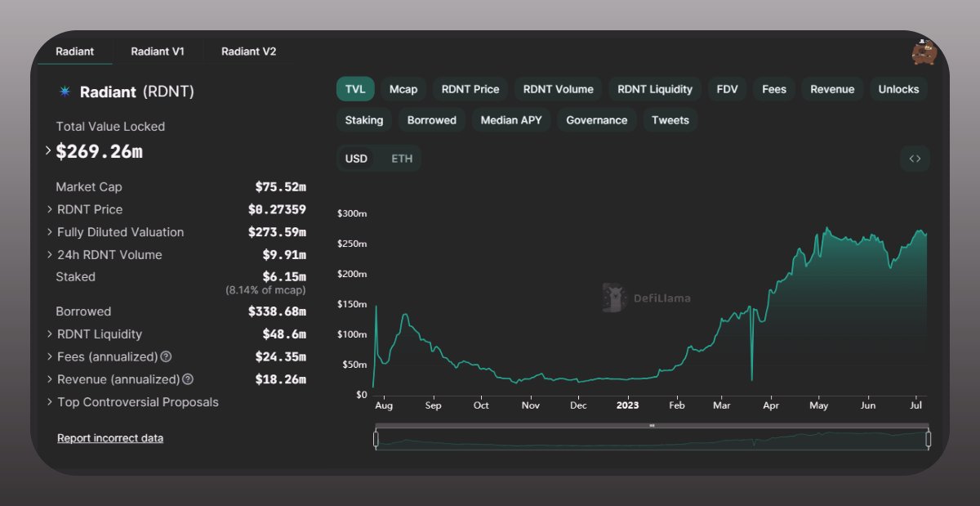Open the embed chart code icon
The image size is (980, 506).
[915, 159]
